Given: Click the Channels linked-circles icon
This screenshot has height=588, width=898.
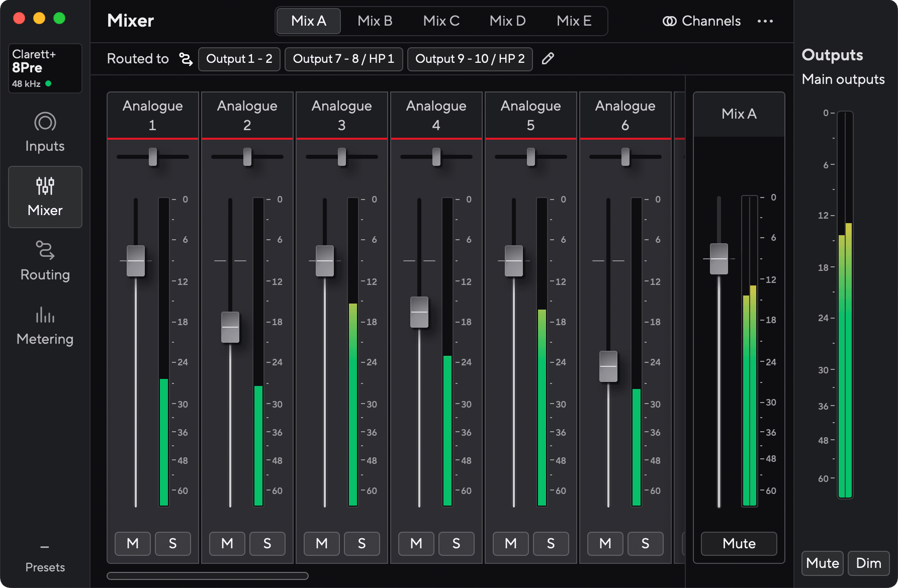Looking at the screenshot, I should pos(670,21).
